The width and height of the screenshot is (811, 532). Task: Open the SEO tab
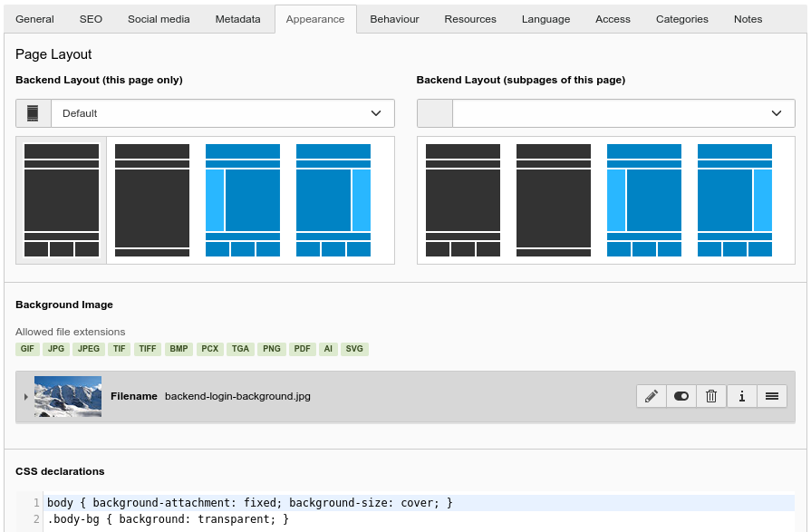click(91, 18)
